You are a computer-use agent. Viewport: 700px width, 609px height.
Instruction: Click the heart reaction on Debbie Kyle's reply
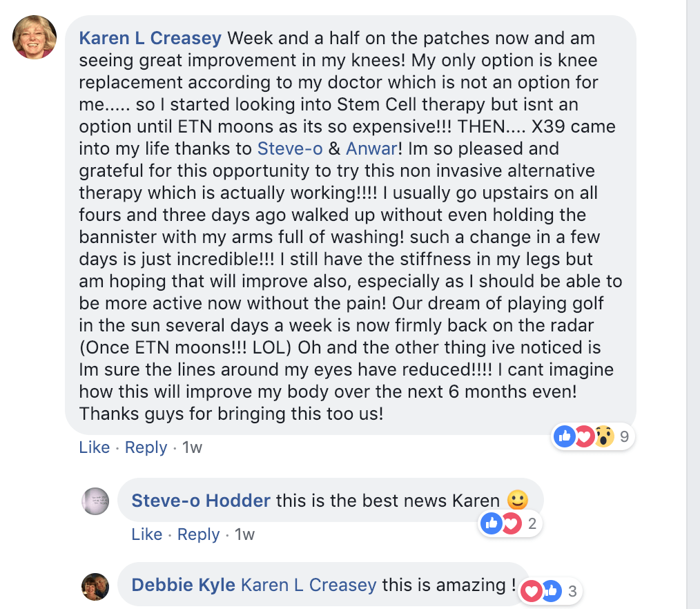click(532, 591)
